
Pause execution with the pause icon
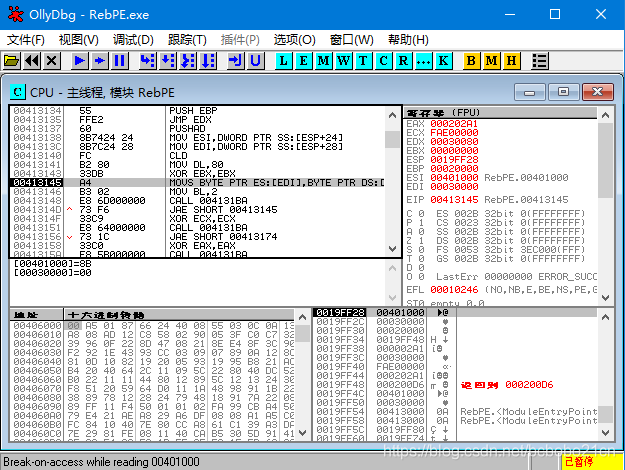[x=120, y=61]
